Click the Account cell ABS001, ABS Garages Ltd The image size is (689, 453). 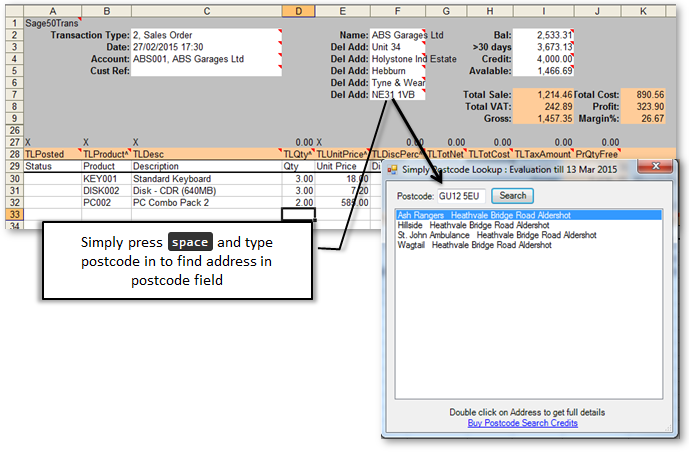(207, 59)
